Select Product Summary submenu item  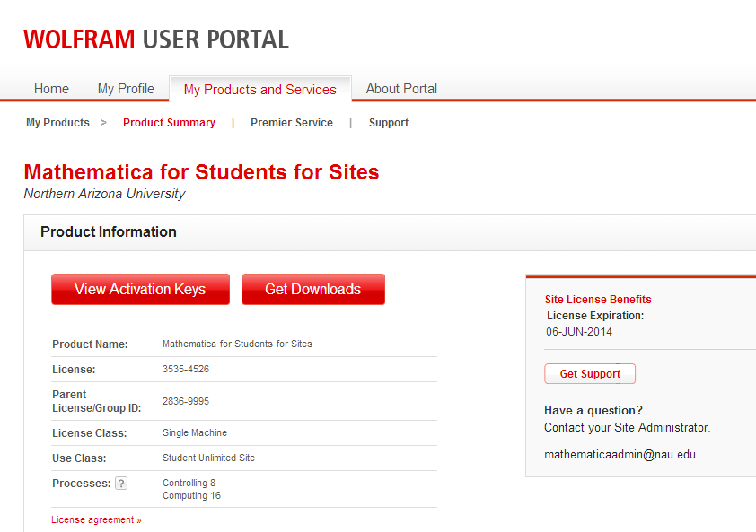[x=169, y=123]
